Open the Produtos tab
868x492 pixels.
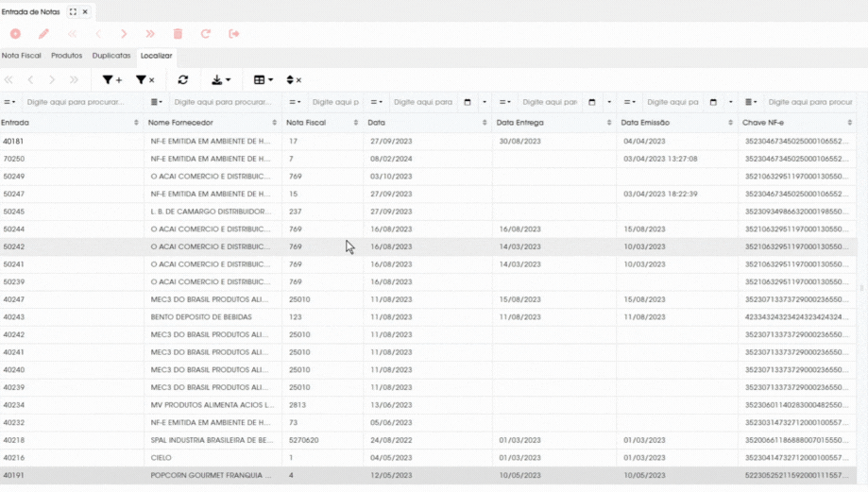click(66, 56)
